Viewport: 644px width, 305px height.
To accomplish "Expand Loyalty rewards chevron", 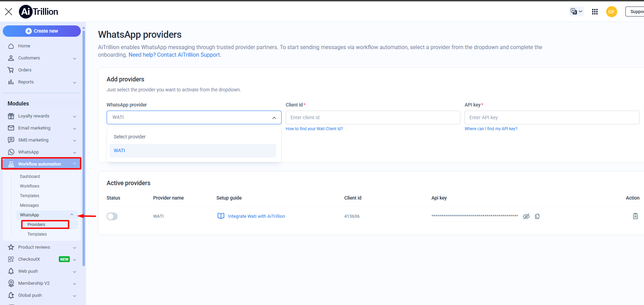I will coord(75,116).
